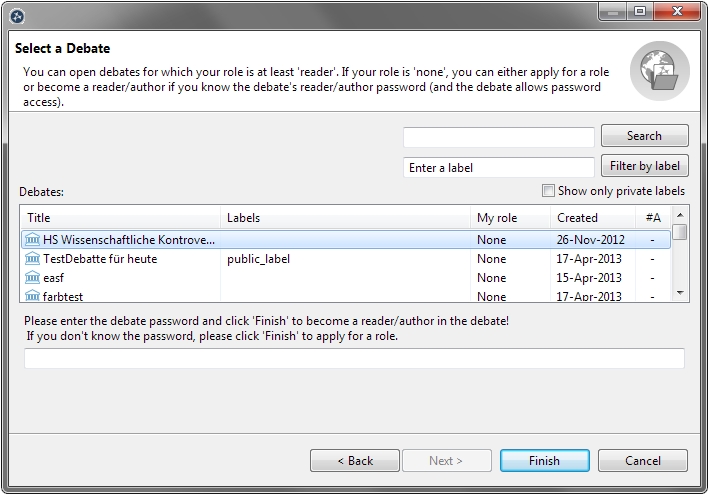Close the dialog with the X button

[x=677, y=11]
